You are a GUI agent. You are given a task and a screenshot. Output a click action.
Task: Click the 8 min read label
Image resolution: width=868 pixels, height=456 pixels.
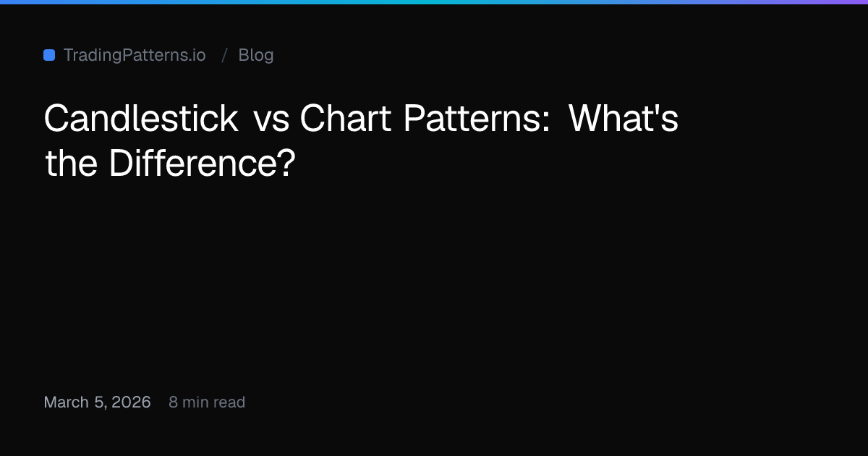pos(207,402)
